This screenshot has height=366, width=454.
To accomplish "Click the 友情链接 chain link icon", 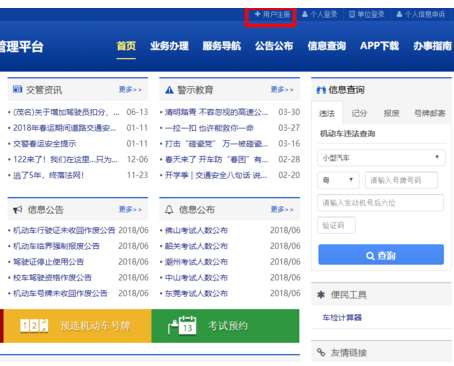I will (x=321, y=352).
